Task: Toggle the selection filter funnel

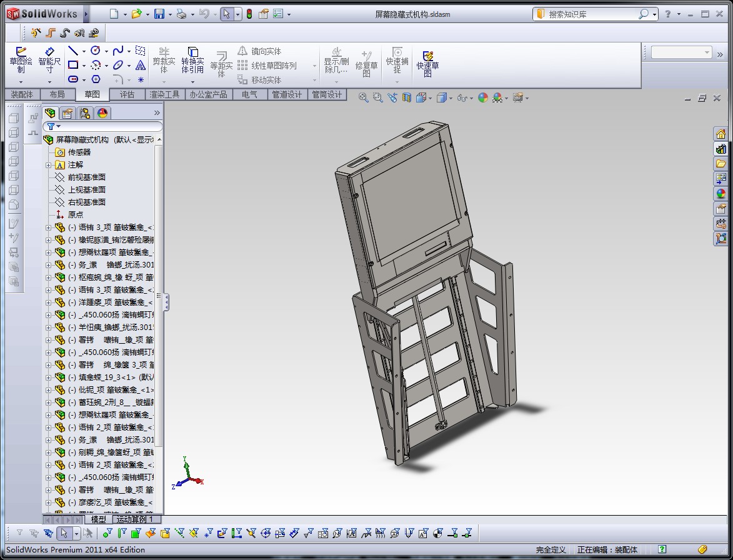Action: pos(19,533)
